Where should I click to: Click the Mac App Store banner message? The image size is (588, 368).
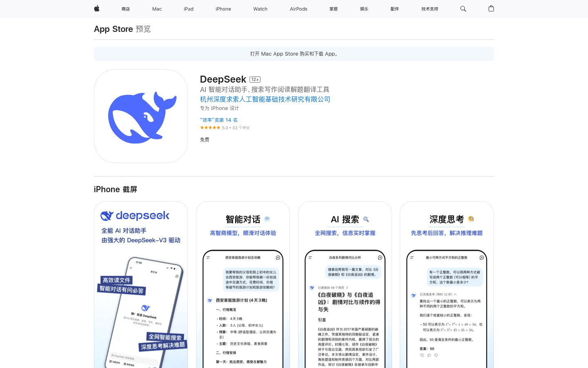(x=294, y=54)
